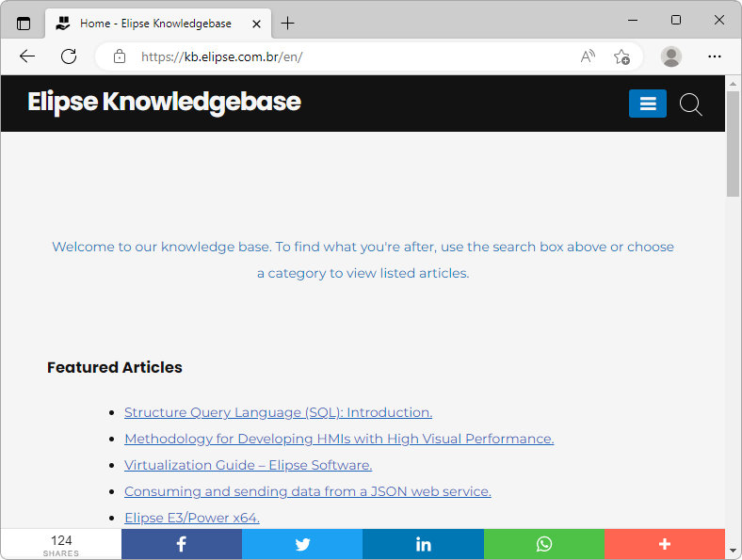The width and height of the screenshot is (742, 560).
Task: Click the search magnifier icon
Action: tap(690, 104)
